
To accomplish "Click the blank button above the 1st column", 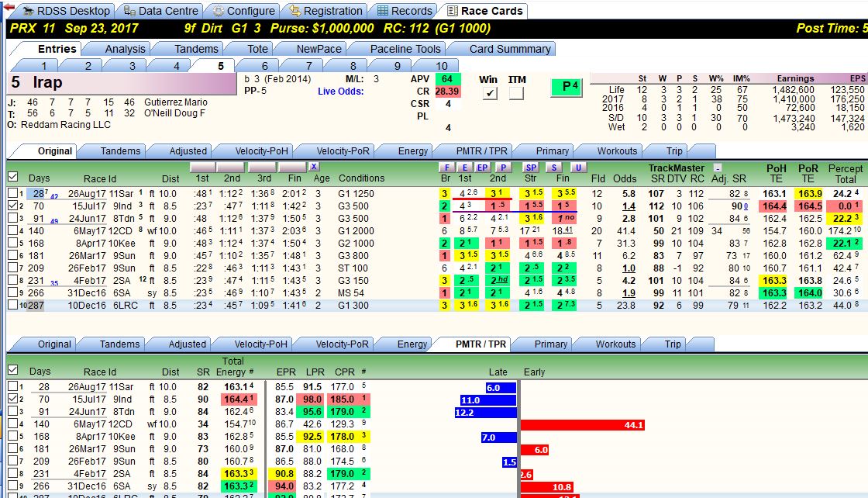I will click(x=202, y=168).
